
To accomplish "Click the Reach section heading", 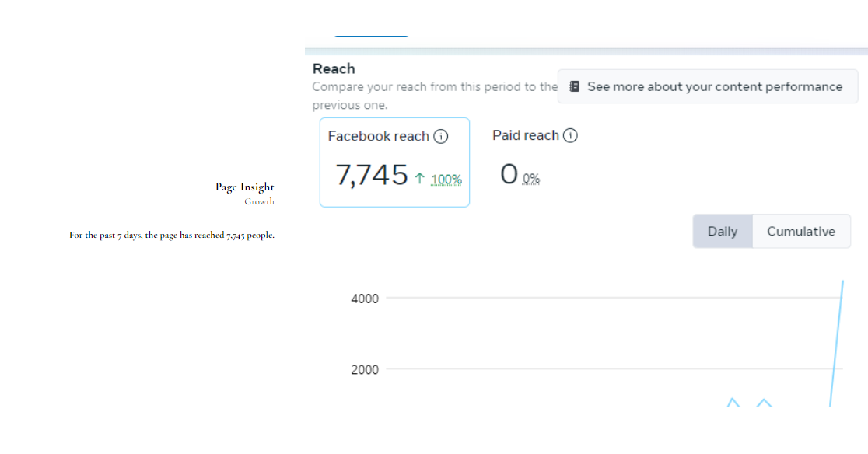I will pos(334,68).
